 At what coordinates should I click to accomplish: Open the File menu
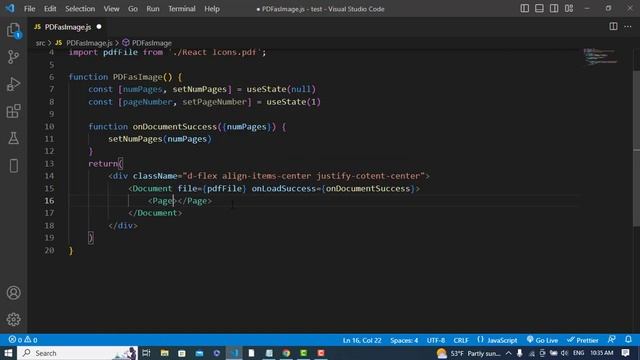29,9
